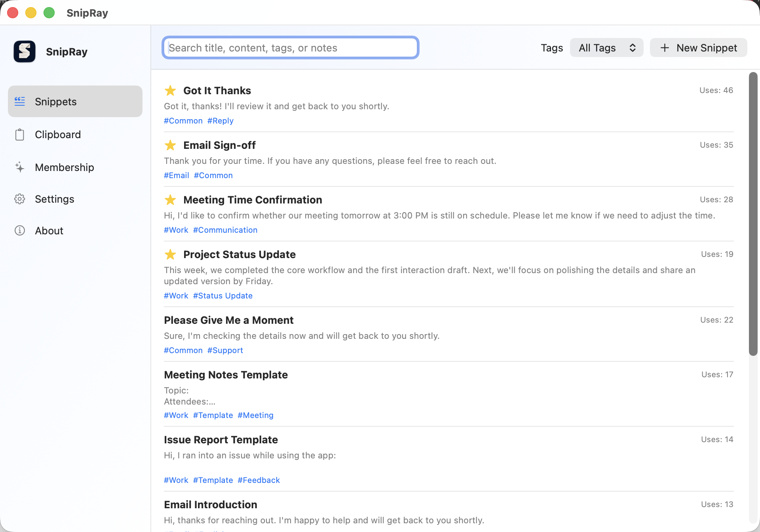760x532 pixels.
Task: Click #Work tag under Project Status Update
Action: [176, 296]
